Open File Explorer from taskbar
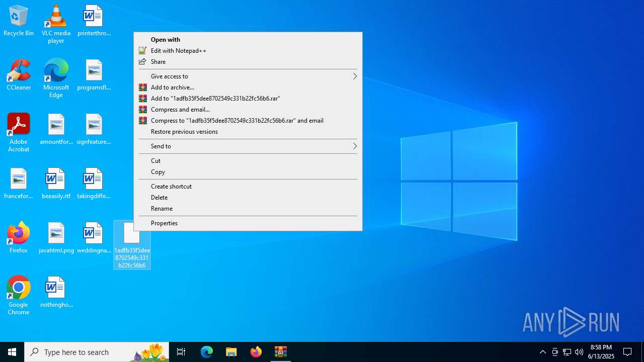644x362 pixels. tap(231, 352)
